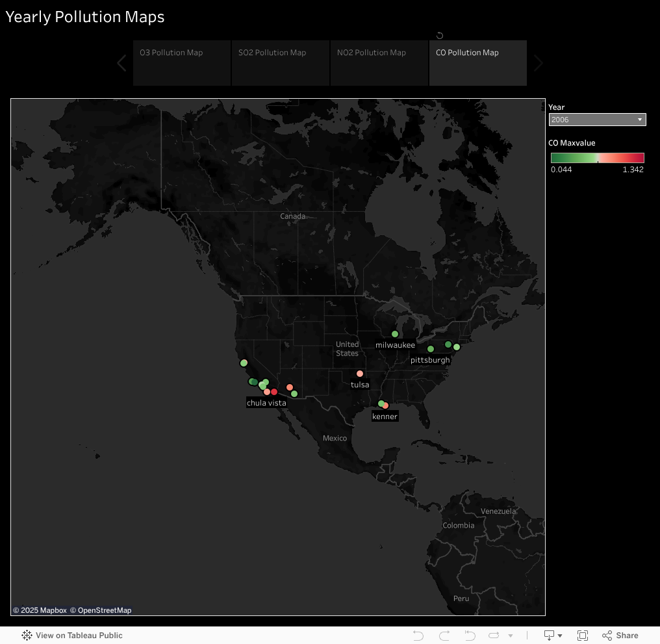
Task: Click the left chevron to scroll tabs
Action: point(121,63)
